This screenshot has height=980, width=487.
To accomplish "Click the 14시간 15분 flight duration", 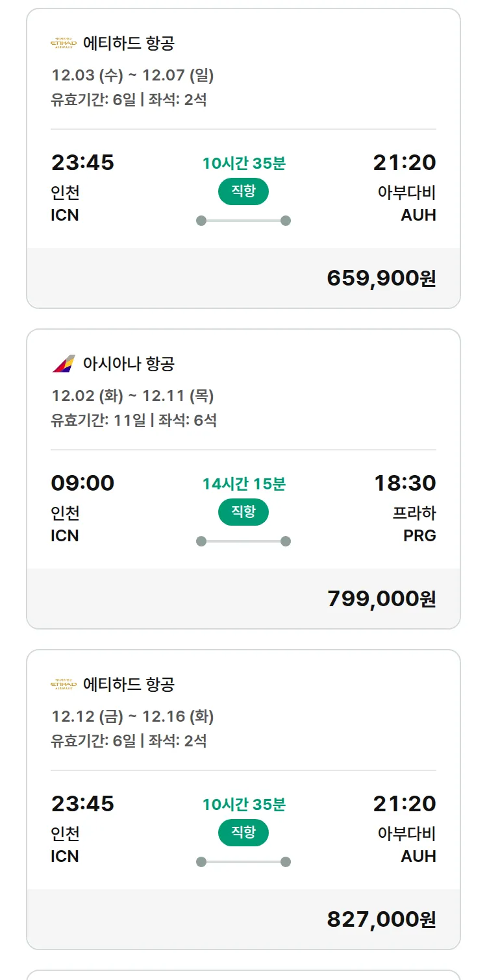I will point(243,484).
